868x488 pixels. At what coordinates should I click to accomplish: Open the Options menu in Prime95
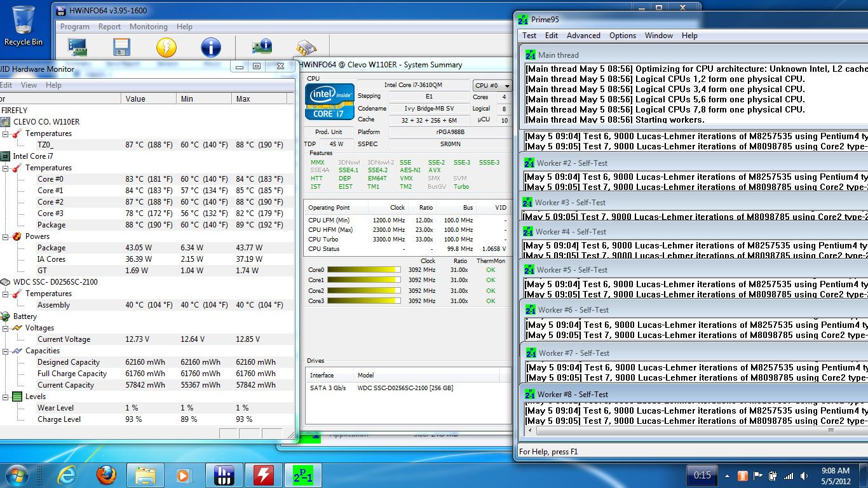point(623,36)
